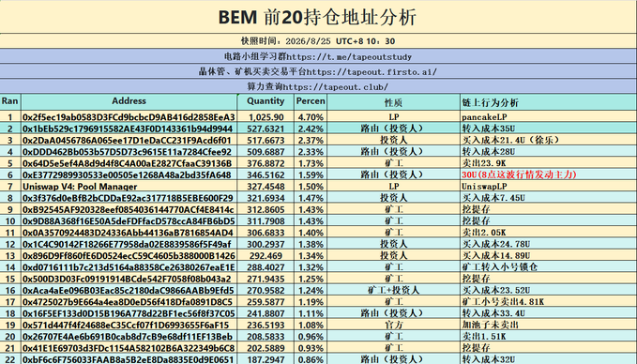Viewport: 637px width, 364px height.
Task: Click the 矿工+投资人 cell
Action: click(x=394, y=291)
